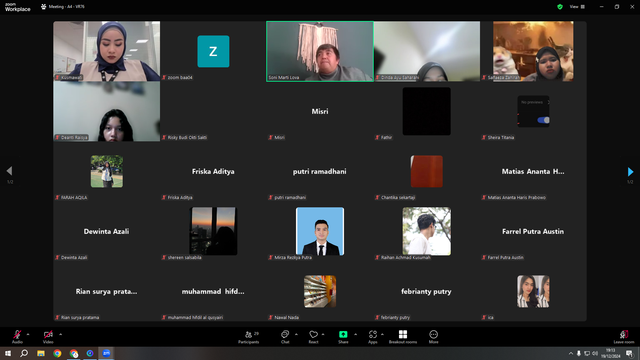This screenshot has height=360, width=640.
Task: Click the Dewinta Azali name tile
Action: coord(107,231)
